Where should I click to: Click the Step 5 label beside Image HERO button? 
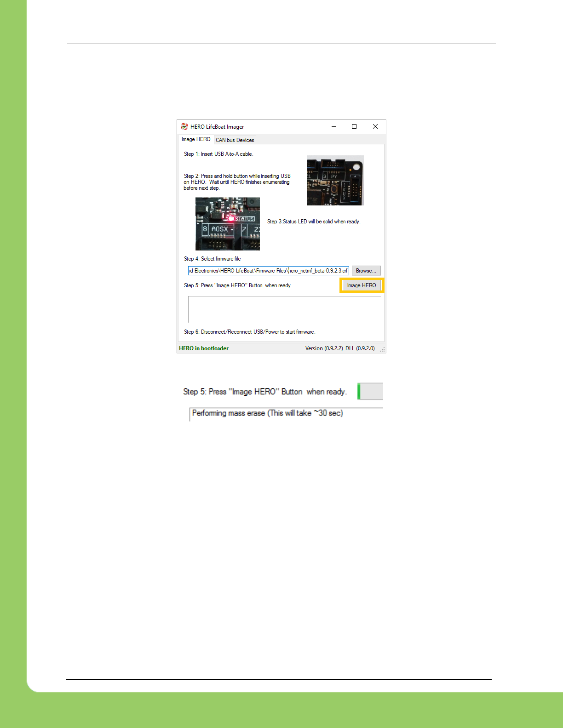[x=238, y=285]
